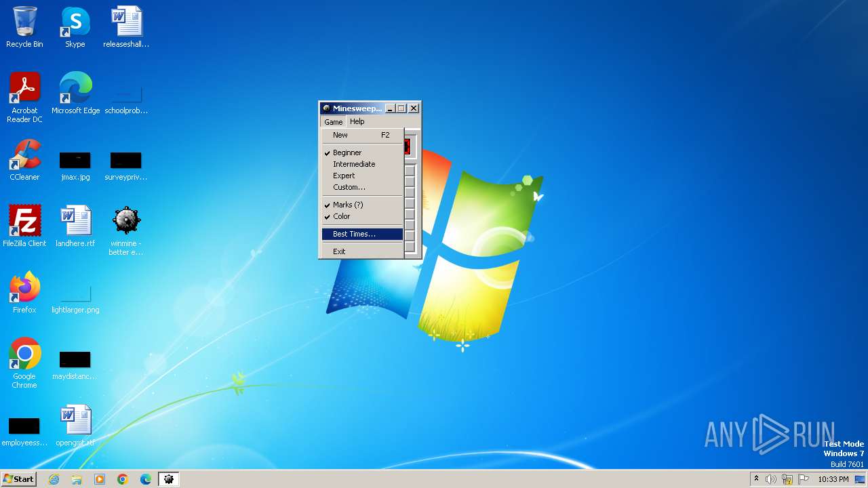Select the Google Chrome desktop shortcut

point(24,363)
